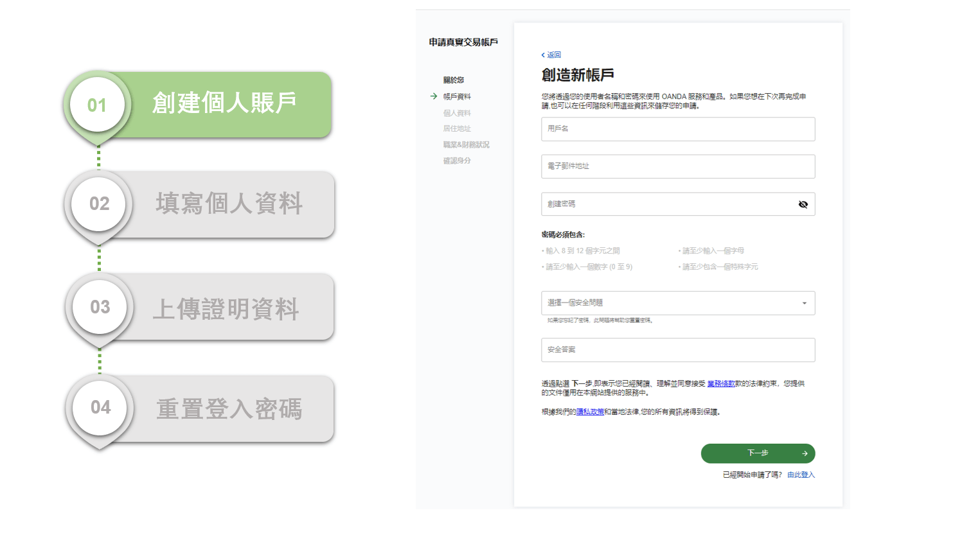Image resolution: width=980 pixels, height=542 pixels.
Task: Click the 居住地址 sidebar step
Action: tap(457, 128)
